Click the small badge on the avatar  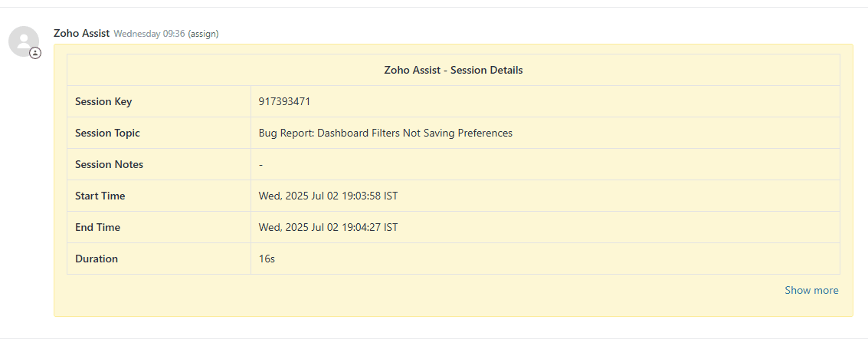[35, 53]
